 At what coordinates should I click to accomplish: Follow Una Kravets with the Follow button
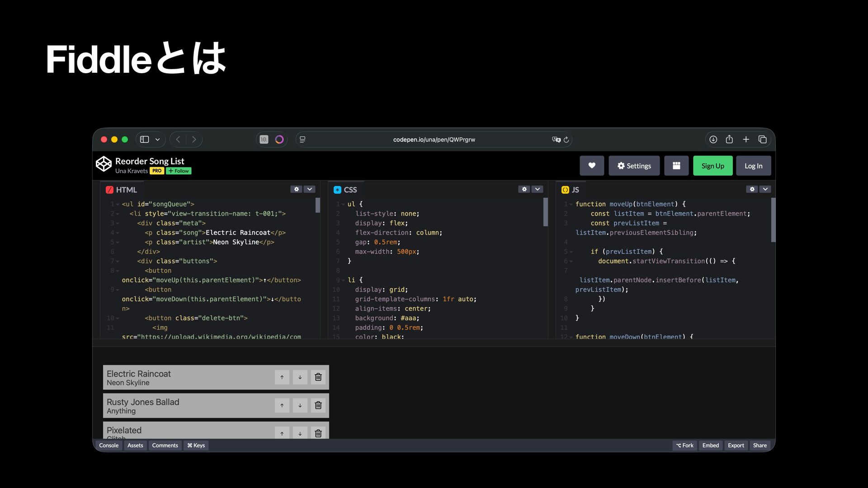click(x=179, y=171)
